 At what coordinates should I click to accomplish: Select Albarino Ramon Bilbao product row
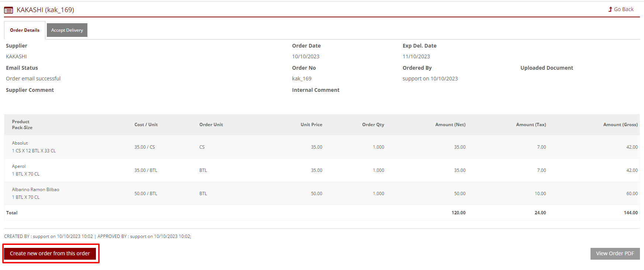[35, 190]
